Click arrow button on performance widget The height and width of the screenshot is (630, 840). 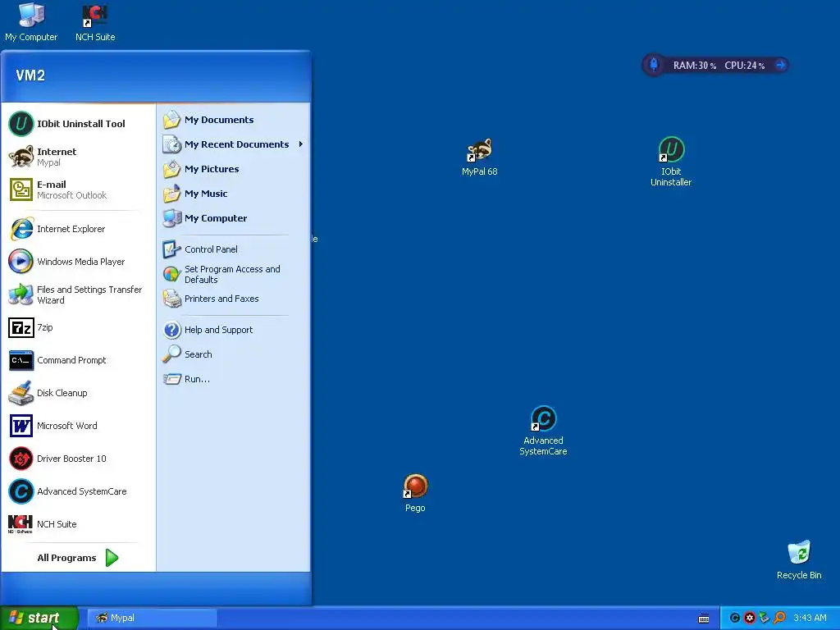(x=781, y=65)
